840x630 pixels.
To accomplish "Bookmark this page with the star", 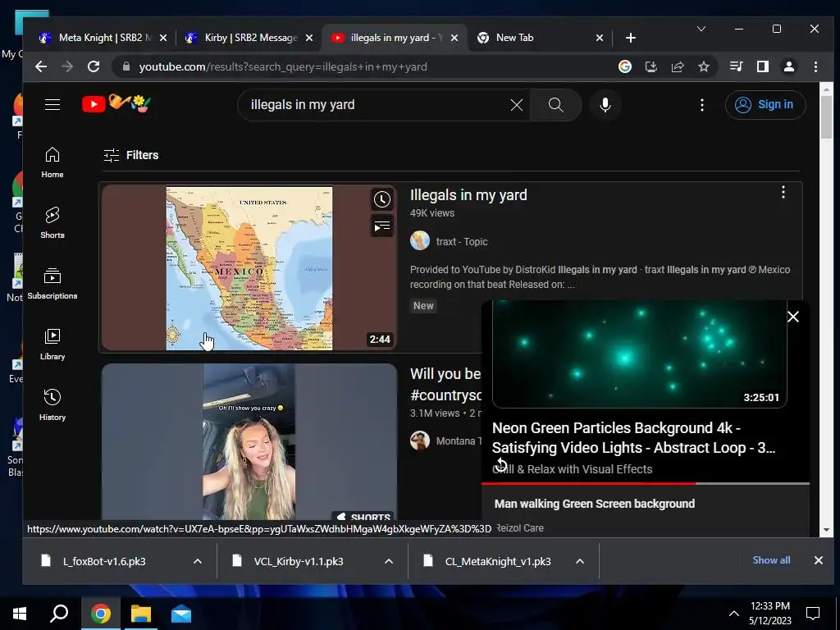I will click(x=703, y=66).
